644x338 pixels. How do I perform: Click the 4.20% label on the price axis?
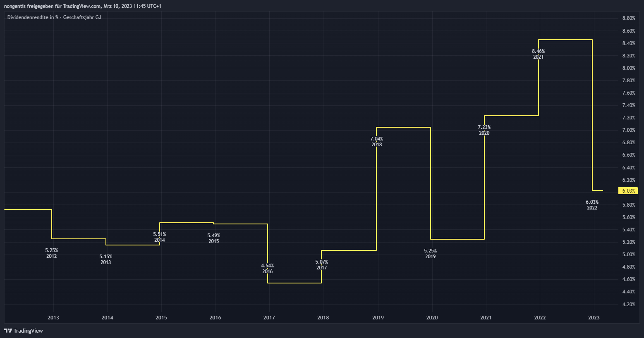[x=628, y=304]
